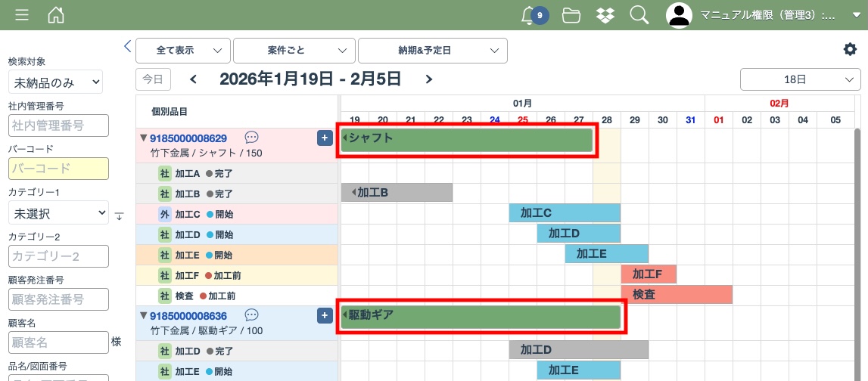Collapse the left search sidebar chevron

coord(127,47)
